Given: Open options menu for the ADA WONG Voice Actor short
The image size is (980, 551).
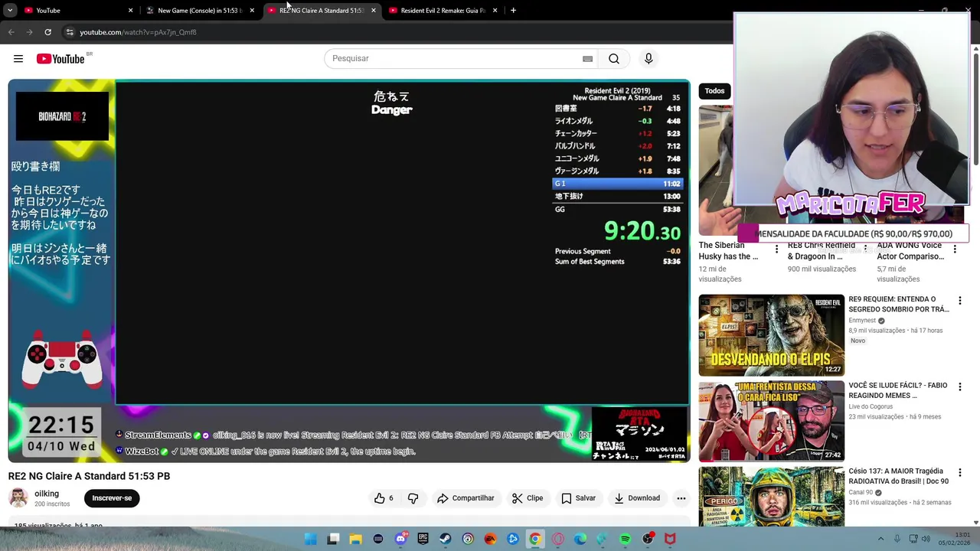Looking at the screenshot, I should (955, 249).
